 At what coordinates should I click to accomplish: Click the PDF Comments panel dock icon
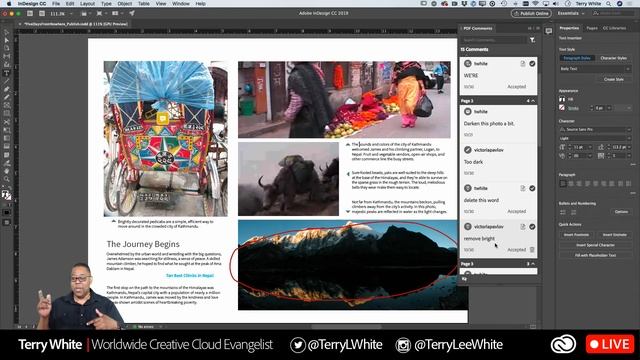tap(549, 31)
